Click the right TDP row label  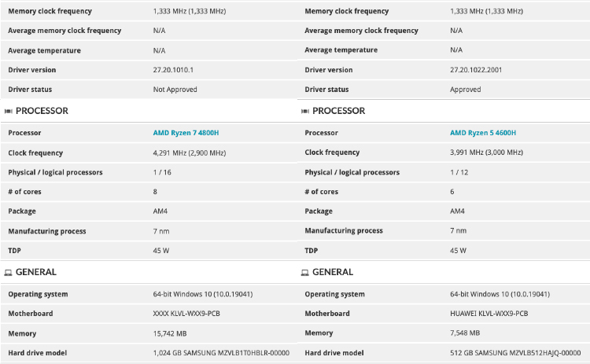(x=312, y=251)
